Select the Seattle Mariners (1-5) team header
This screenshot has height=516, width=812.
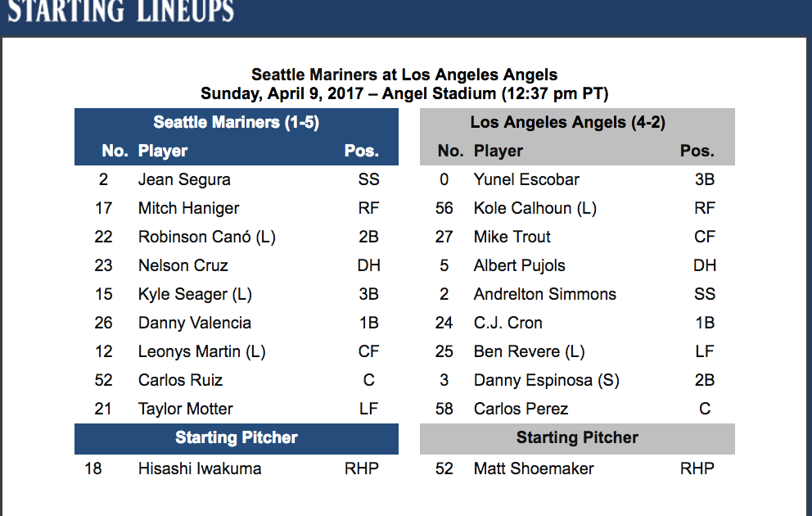236,123
